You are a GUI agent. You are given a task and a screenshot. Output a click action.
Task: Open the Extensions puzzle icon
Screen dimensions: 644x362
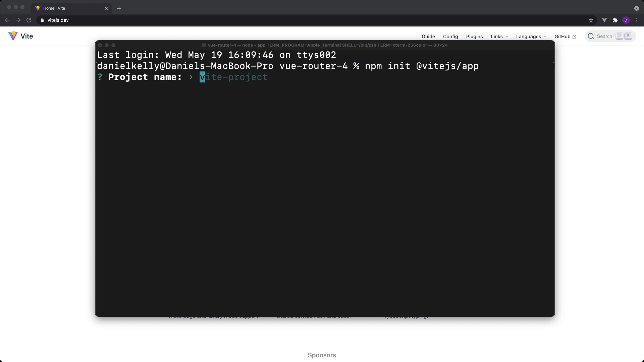(x=615, y=20)
